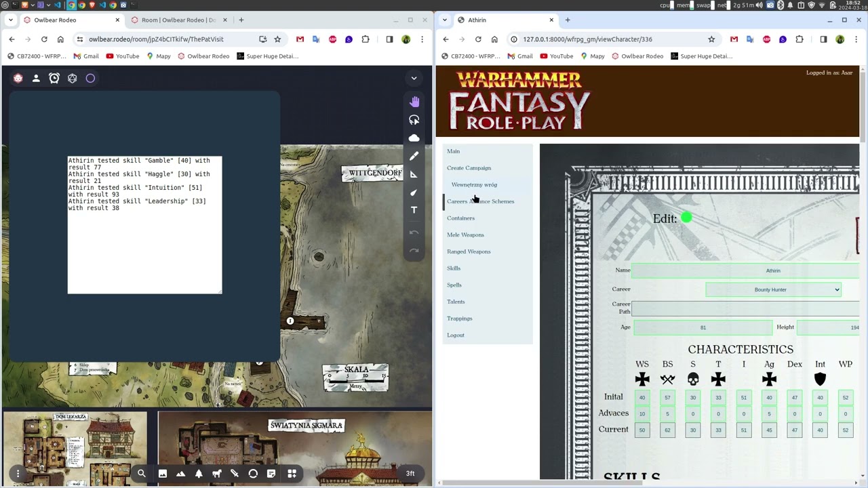
Task: Open the Wewnętrzny wróg campaign link
Action: [474, 184]
